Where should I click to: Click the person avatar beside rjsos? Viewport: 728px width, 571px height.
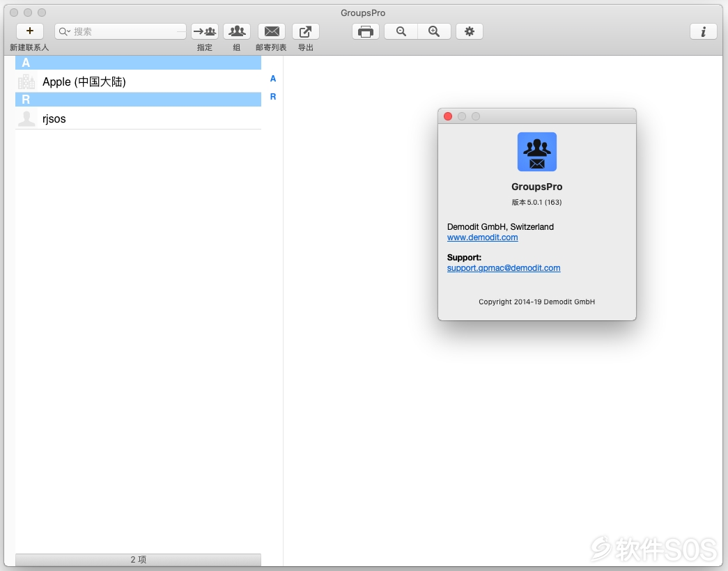tap(26, 118)
